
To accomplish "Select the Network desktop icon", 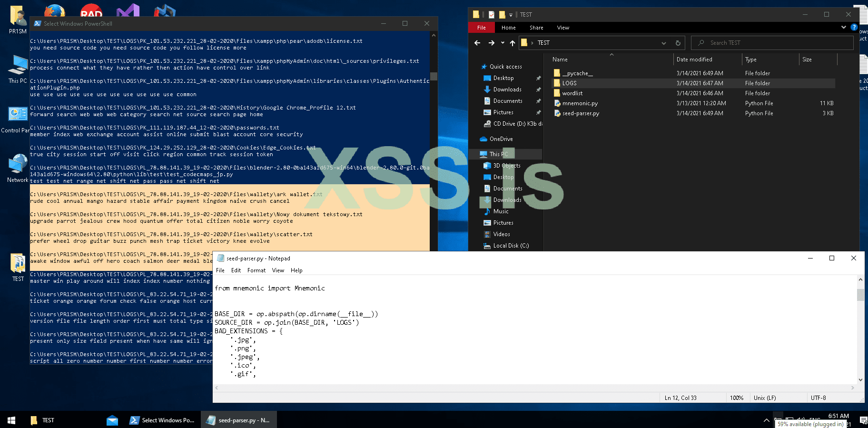I will coord(18,168).
